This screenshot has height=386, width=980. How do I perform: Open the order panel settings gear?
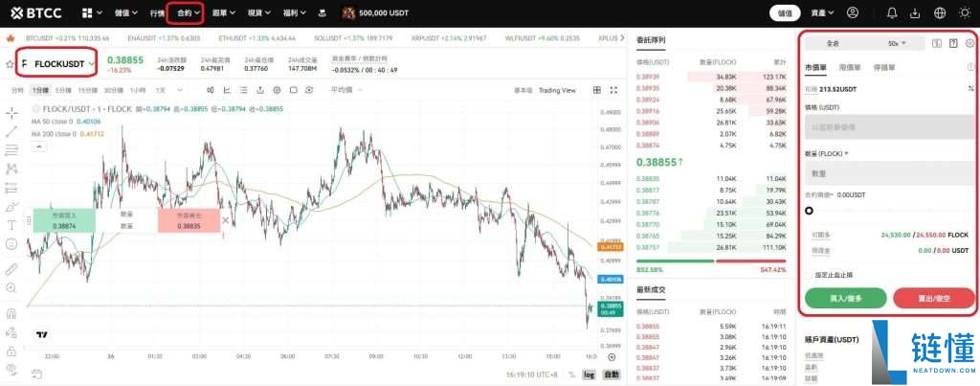pyautogui.click(x=970, y=43)
